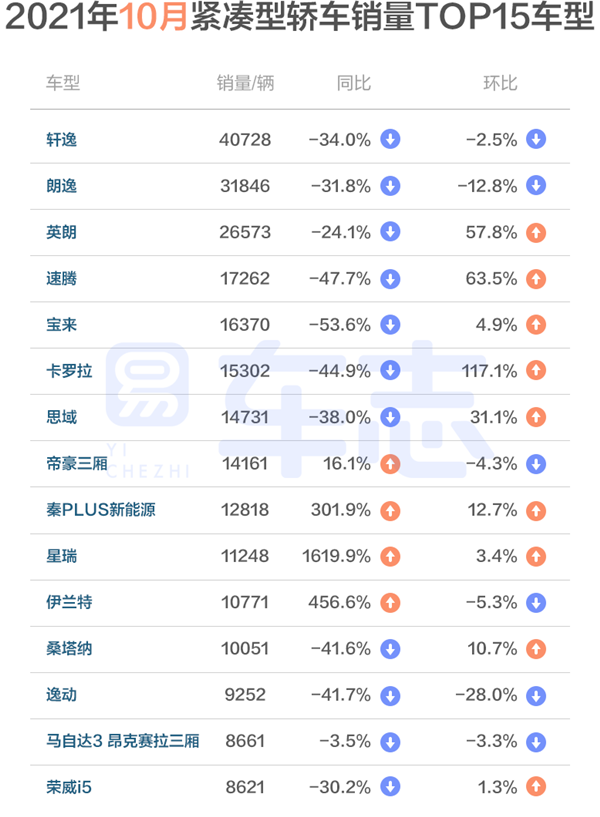Open the 卡罗拉 model link
The height and width of the screenshot is (817, 600).
click(69, 371)
